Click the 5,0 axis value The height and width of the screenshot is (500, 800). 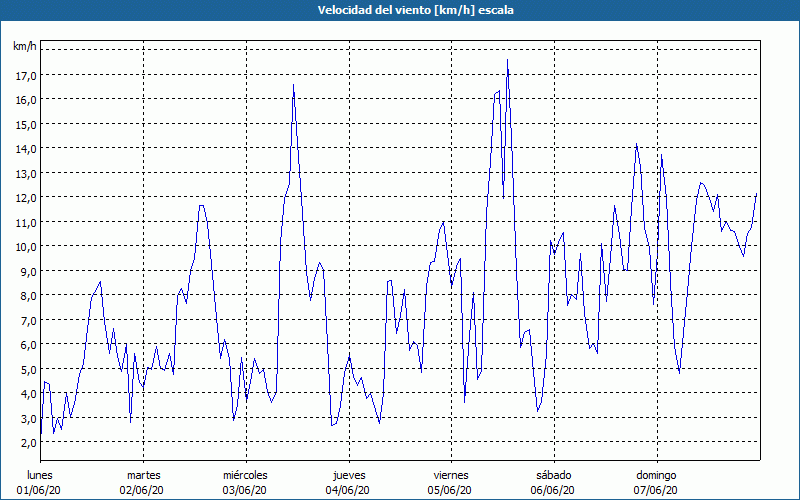pyautogui.click(x=28, y=369)
